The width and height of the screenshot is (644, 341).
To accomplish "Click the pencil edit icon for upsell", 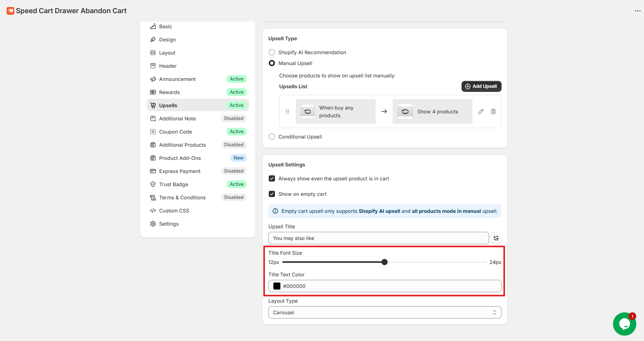I will (481, 111).
